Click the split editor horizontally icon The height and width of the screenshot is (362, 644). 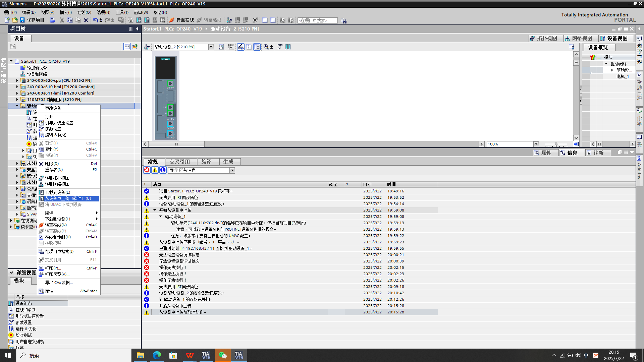265,20
